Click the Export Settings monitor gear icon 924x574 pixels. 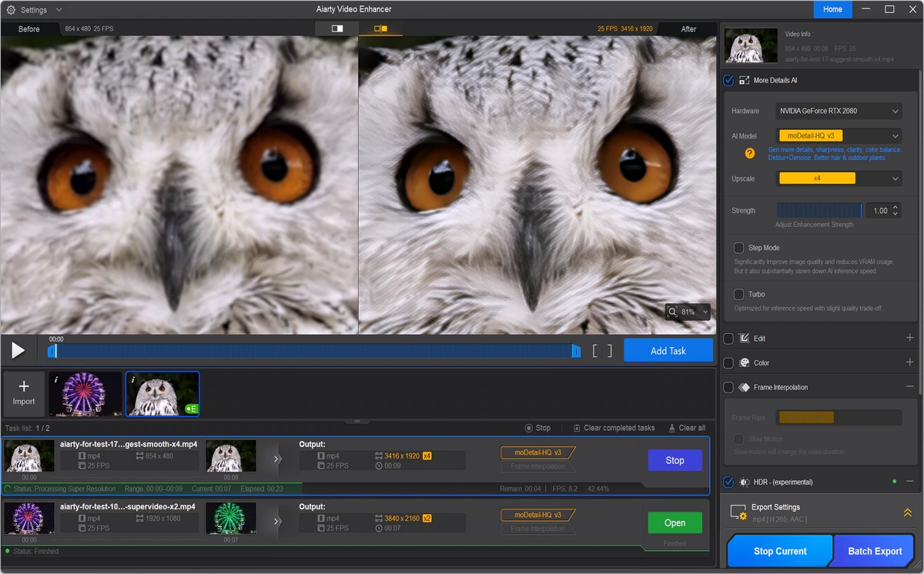(x=738, y=513)
